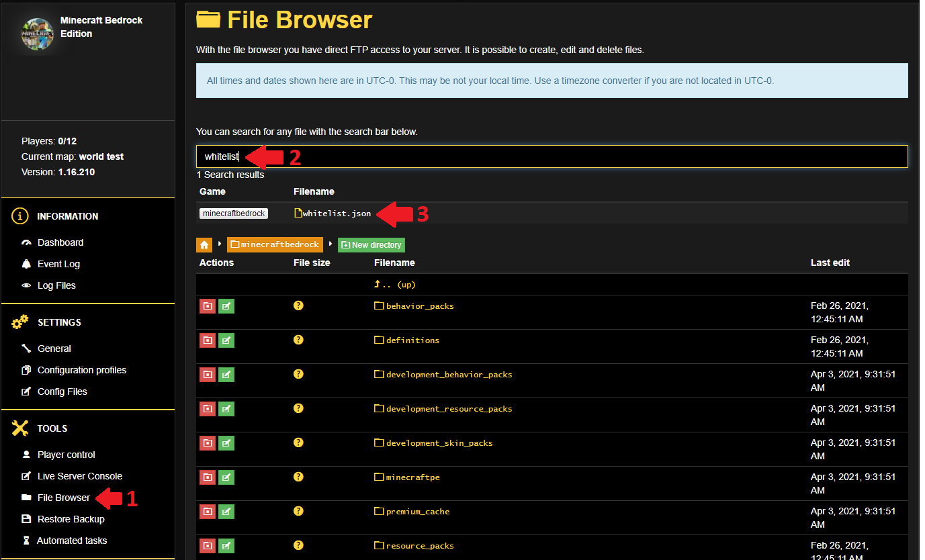Click the green edit icon for development_skin_packs
Viewport: 925px width, 560px height.
[x=226, y=443]
